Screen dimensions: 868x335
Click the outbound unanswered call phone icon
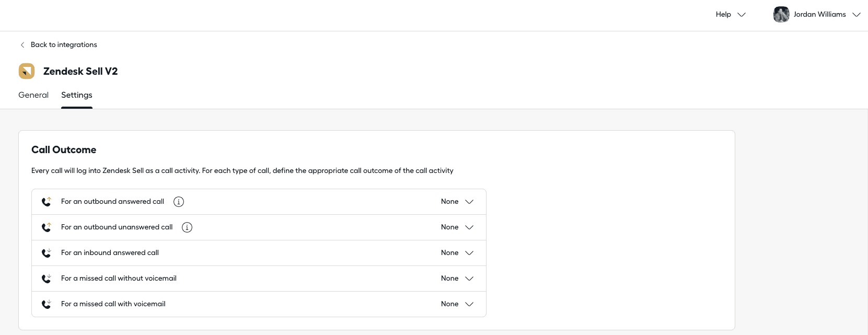click(x=47, y=227)
